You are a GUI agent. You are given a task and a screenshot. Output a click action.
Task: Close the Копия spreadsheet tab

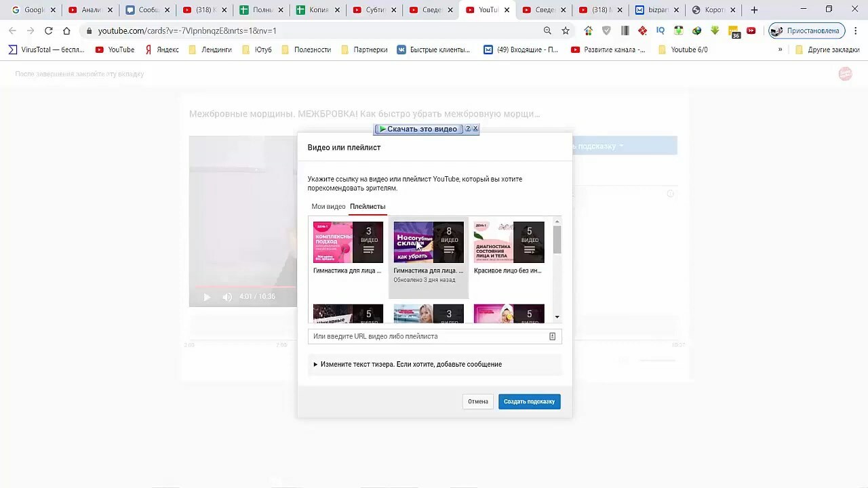(x=338, y=10)
